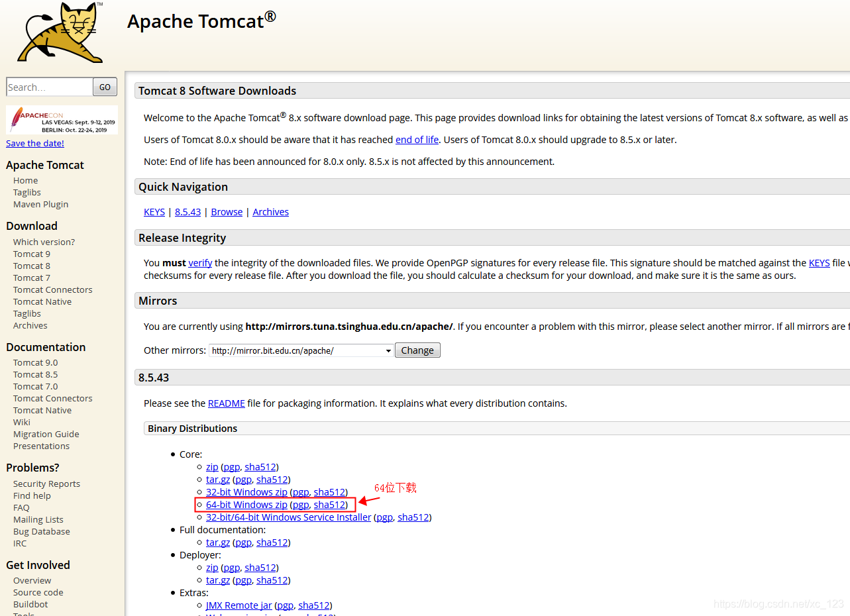Open Overview under Get Involved
Viewport: 850px width, 616px height.
pyautogui.click(x=32, y=581)
